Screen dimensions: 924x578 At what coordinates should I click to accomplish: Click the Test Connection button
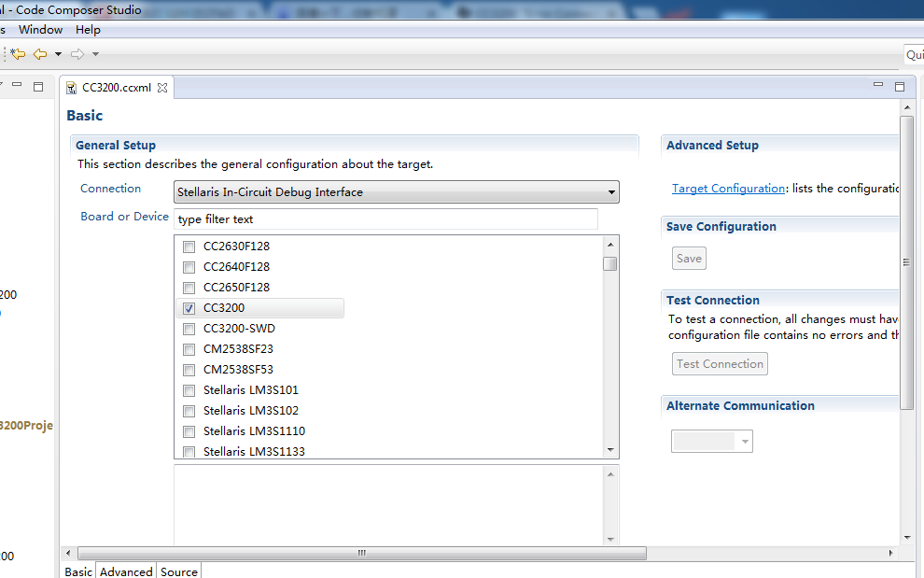pyautogui.click(x=720, y=364)
